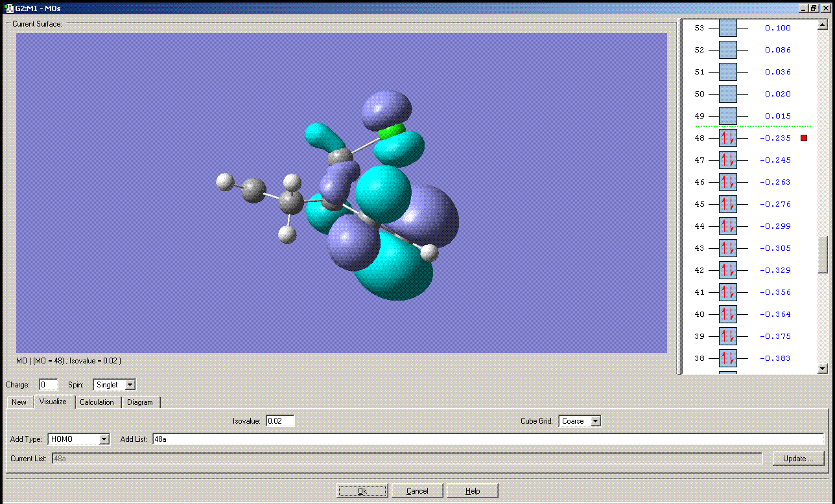
Task: Click the energy value 0.100
Action: (778, 28)
